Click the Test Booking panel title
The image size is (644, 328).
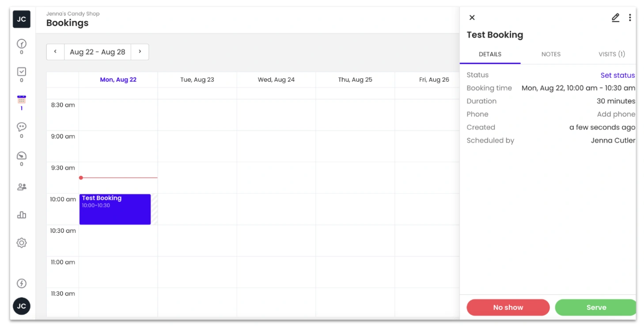click(x=495, y=35)
